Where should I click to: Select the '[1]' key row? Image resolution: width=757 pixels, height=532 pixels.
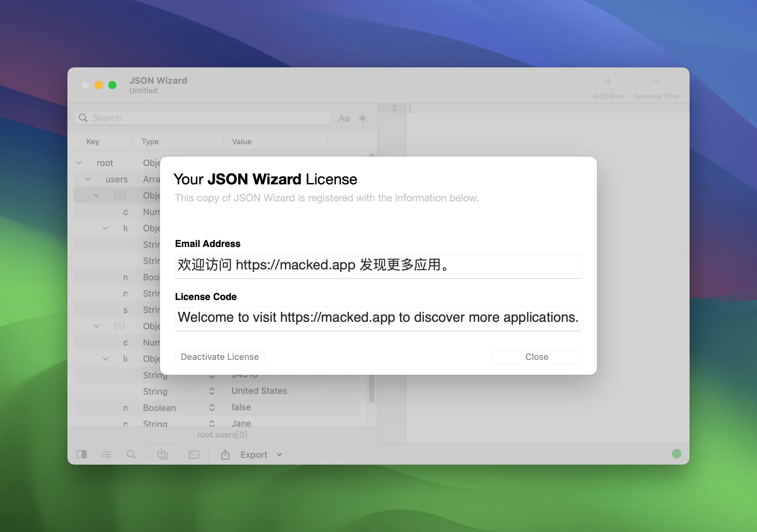click(119, 326)
